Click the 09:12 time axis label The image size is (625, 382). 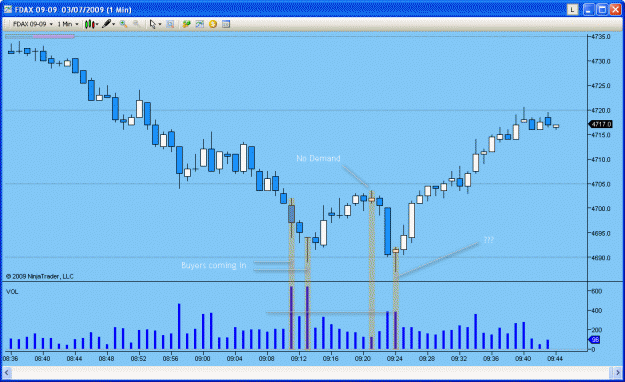299,358
